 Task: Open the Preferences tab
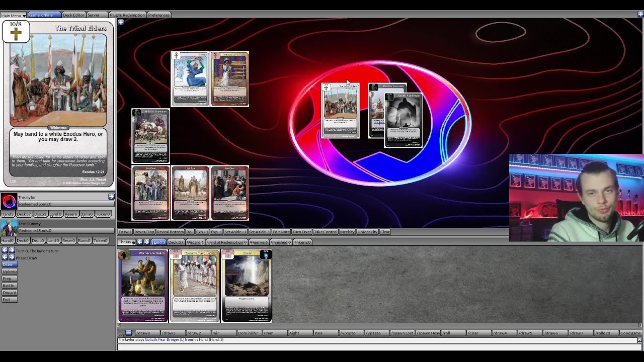click(158, 15)
